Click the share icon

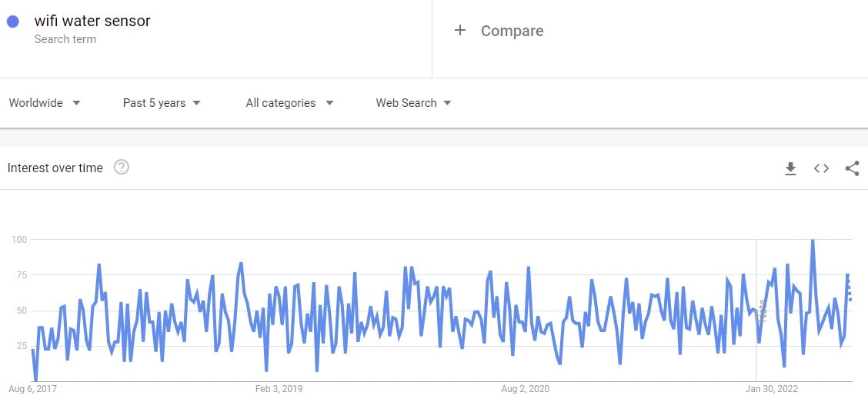852,168
